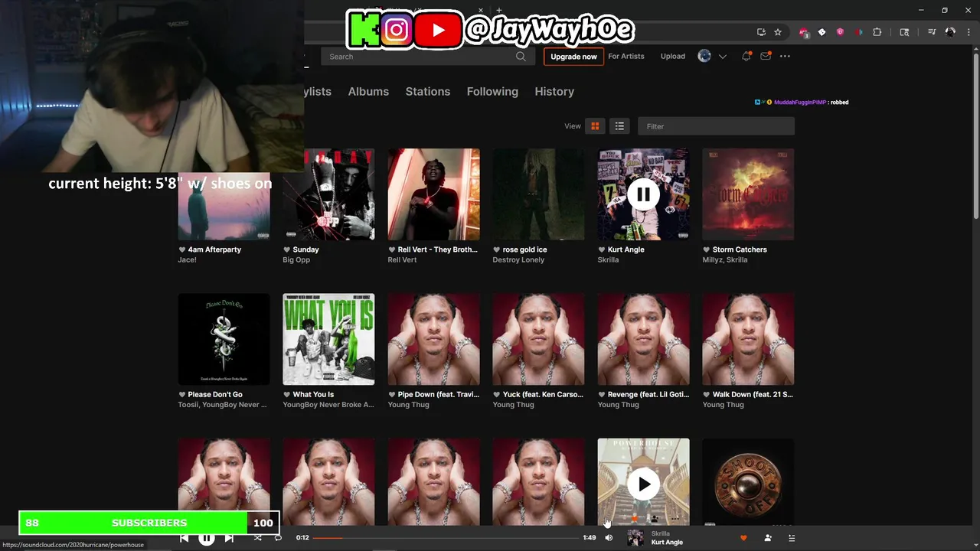The height and width of the screenshot is (551, 980).
Task: Toggle shuffle in the player bar
Action: (x=257, y=538)
